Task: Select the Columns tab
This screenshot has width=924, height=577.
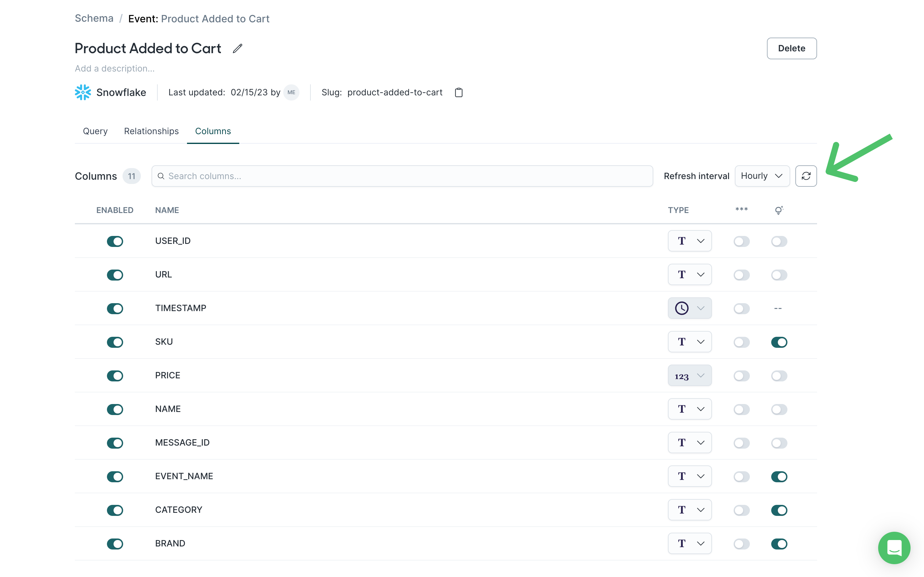Action: [213, 131]
